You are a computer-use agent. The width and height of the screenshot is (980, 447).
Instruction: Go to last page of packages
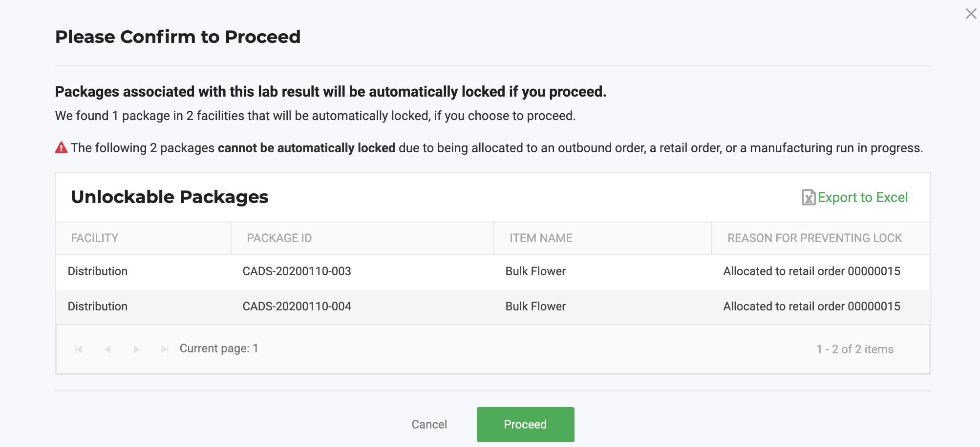point(165,349)
